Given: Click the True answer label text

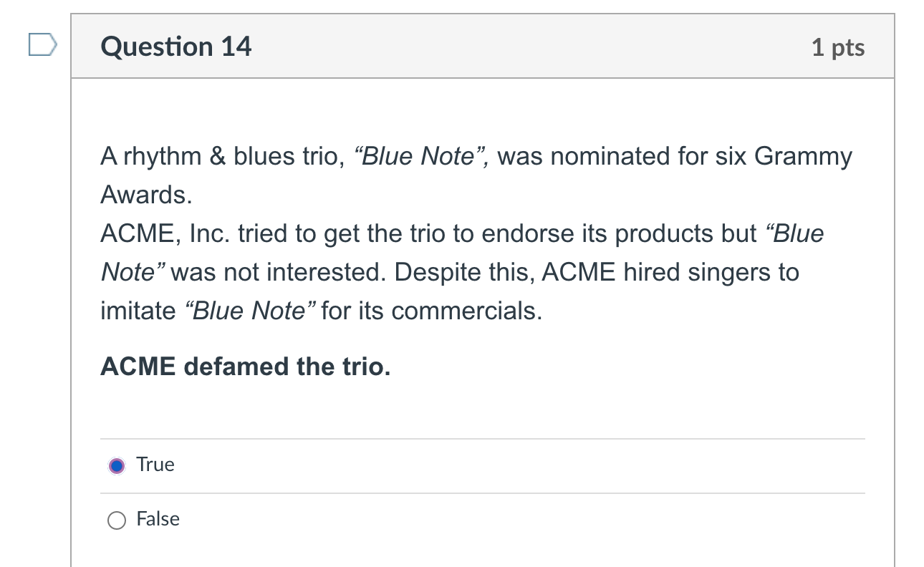Looking at the screenshot, I should coord(155,465).
